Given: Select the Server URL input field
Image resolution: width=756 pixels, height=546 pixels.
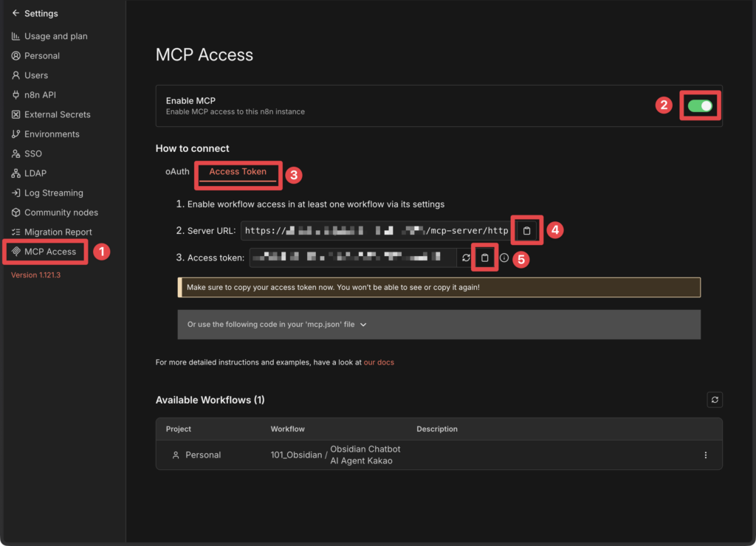Looking at the screenshot, I should pos(369,229).
